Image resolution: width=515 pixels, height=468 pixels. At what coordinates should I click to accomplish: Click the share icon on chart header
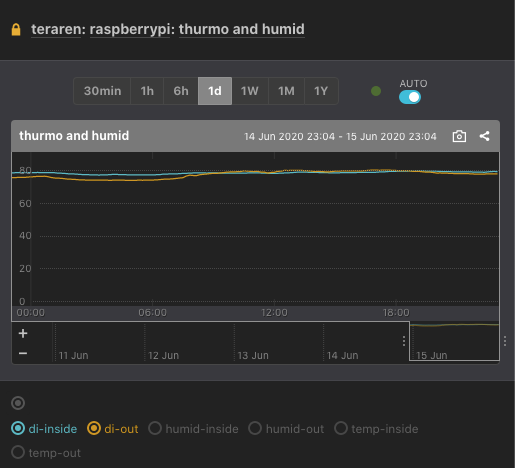484,136
